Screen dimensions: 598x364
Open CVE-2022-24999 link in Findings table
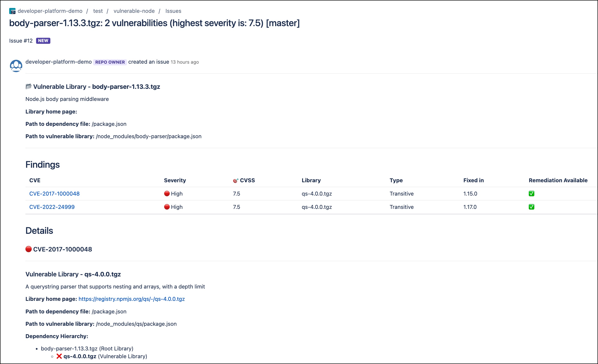[x=52, y=207]
